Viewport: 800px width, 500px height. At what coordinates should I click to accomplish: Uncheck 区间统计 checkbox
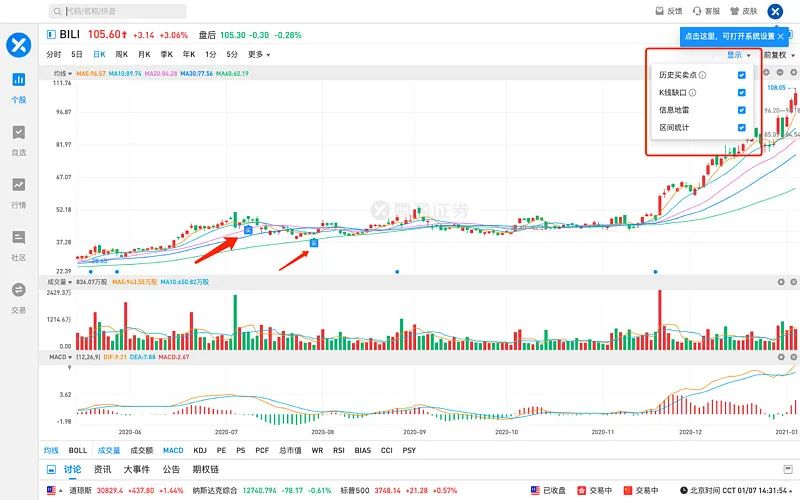coord(741,128)
